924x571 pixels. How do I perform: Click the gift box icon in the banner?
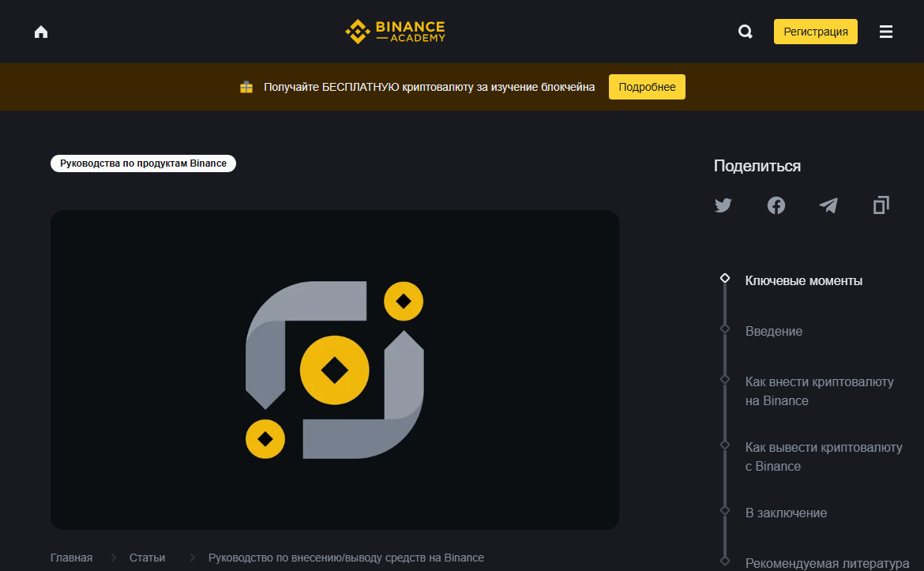click(246, 87)
